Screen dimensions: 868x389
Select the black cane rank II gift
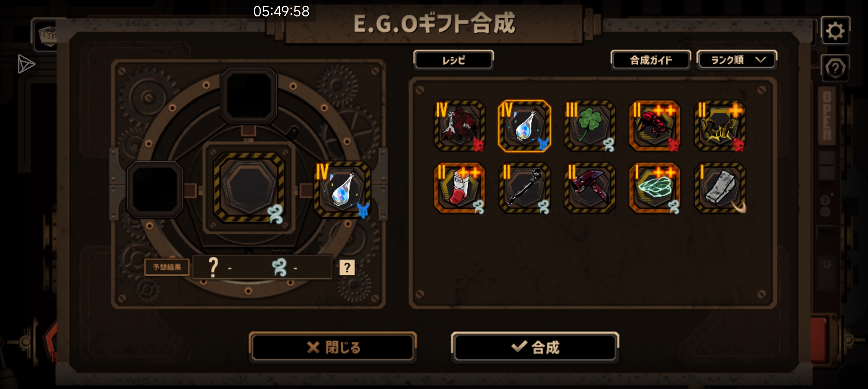tap(524, 188)
